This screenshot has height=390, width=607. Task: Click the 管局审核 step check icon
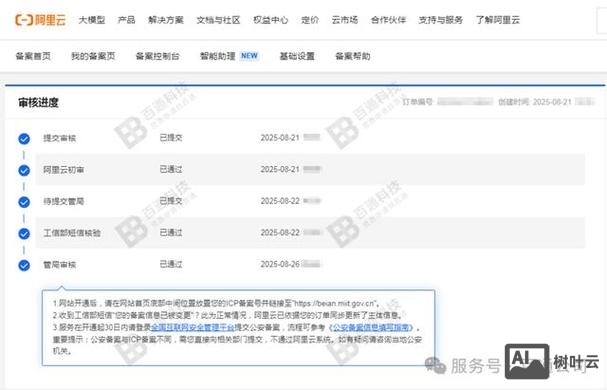pos(24,265)
